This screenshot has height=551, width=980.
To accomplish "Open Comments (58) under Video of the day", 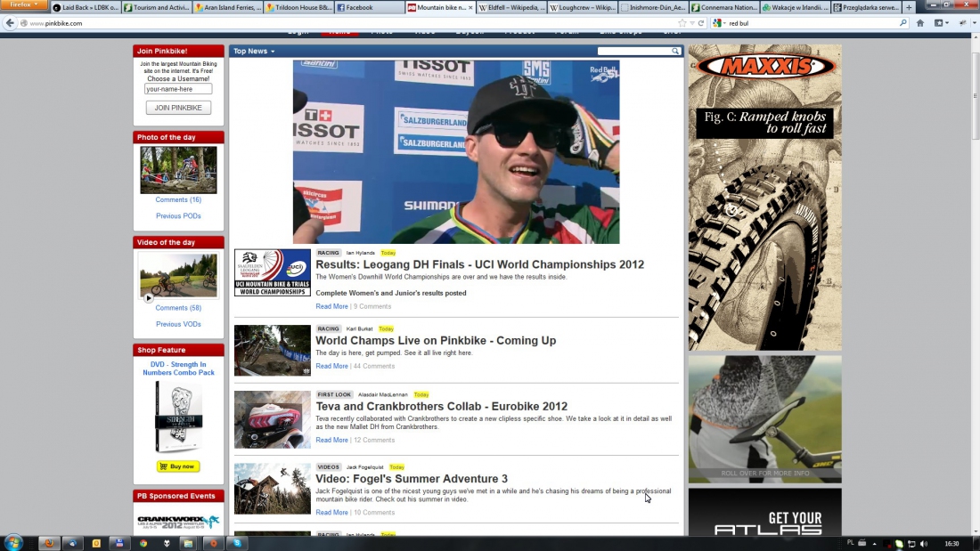I will [x=178, y=308].
